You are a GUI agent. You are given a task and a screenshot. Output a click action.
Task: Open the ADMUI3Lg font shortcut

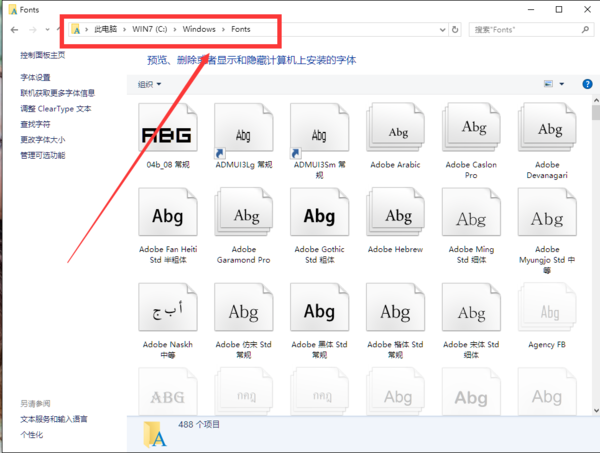coord(244,129)
